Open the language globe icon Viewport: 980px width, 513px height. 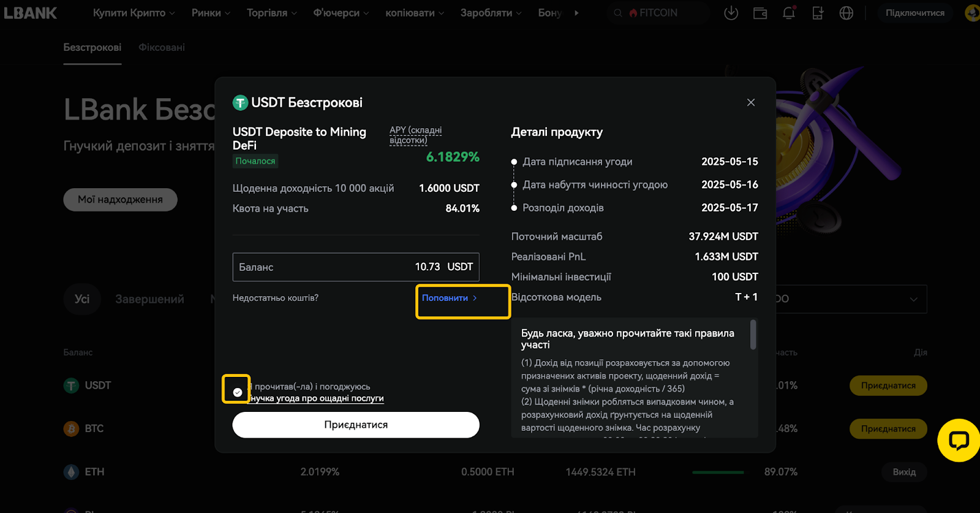pyautogui.click(x=846, y=13)
